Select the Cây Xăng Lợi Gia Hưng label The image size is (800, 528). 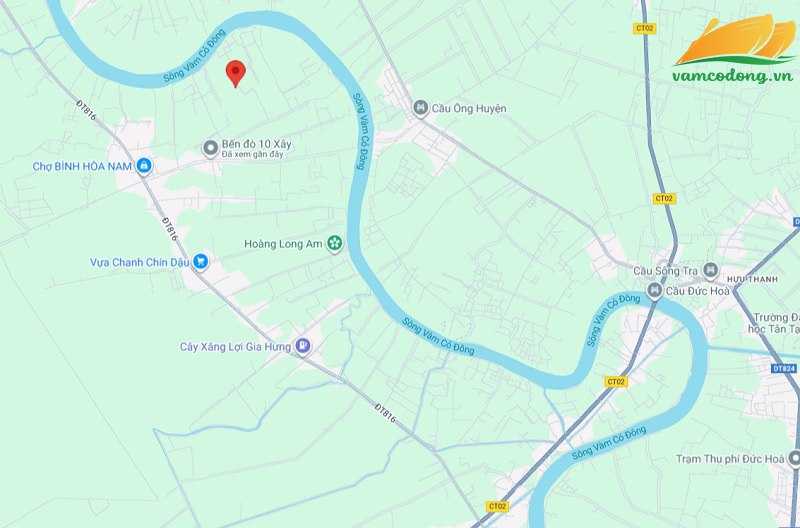235,347
